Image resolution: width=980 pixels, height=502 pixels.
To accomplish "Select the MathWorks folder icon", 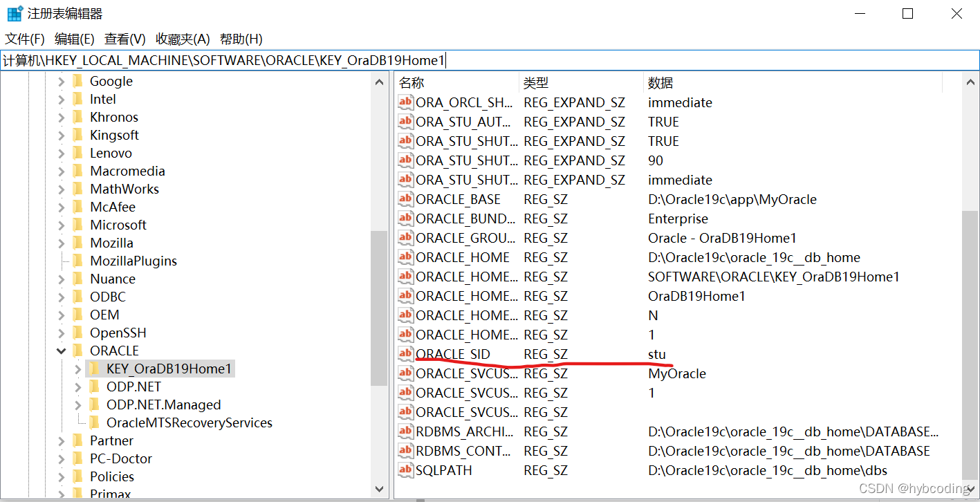I will [78, 189].
